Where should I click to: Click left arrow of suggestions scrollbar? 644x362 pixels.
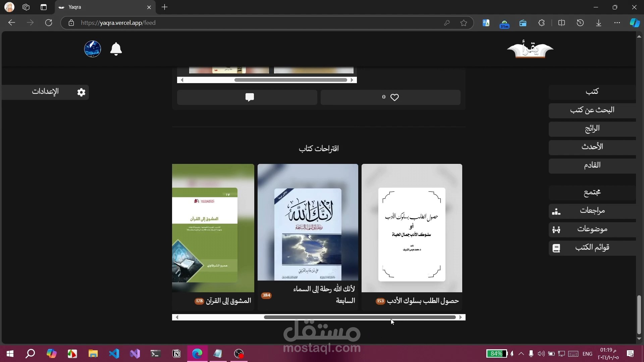pos(177,317)
